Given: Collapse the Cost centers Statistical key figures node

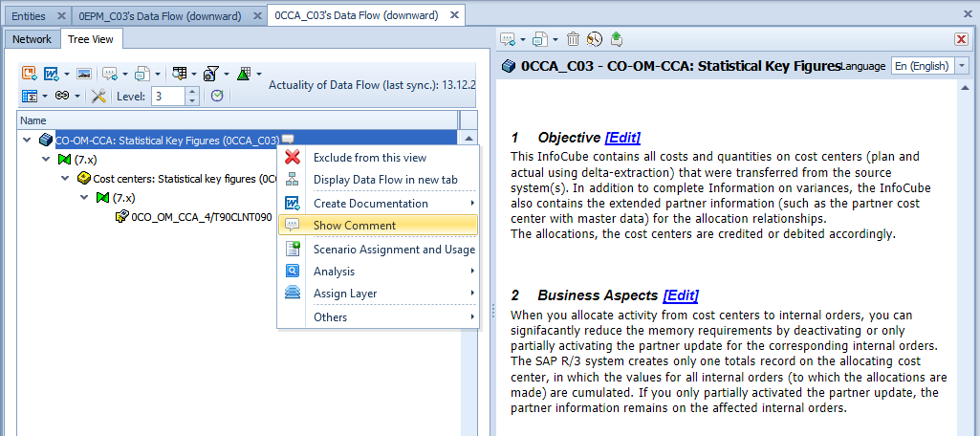Looking at the screenshot, I should click(x=65, y=178).
